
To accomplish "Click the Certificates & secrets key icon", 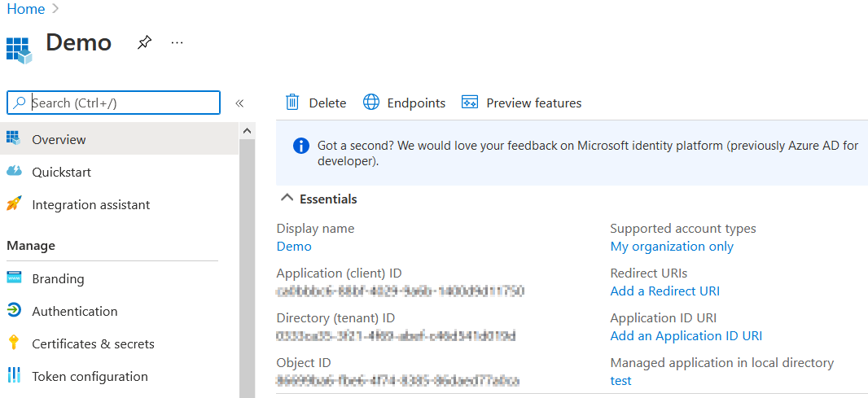I will click(x=14, y=343).
